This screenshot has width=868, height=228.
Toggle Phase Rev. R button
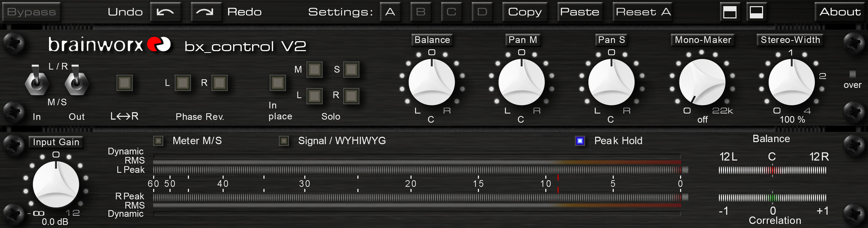click(219, 83)
